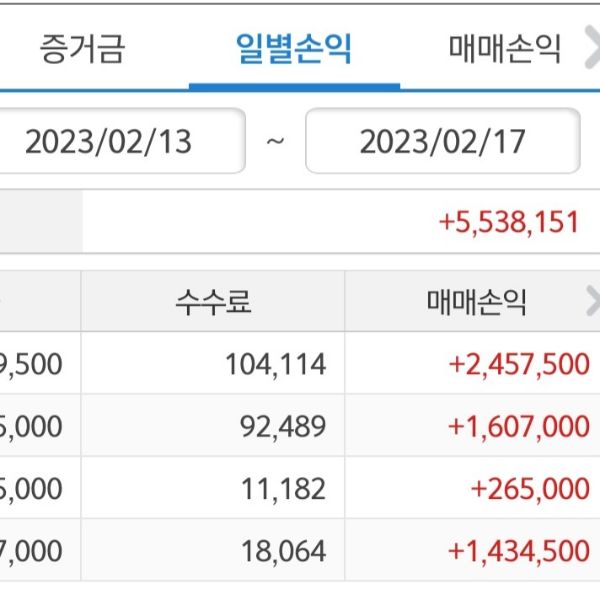Switch to the 증거금 tab

pyautogui.click(x=83, y=48)
